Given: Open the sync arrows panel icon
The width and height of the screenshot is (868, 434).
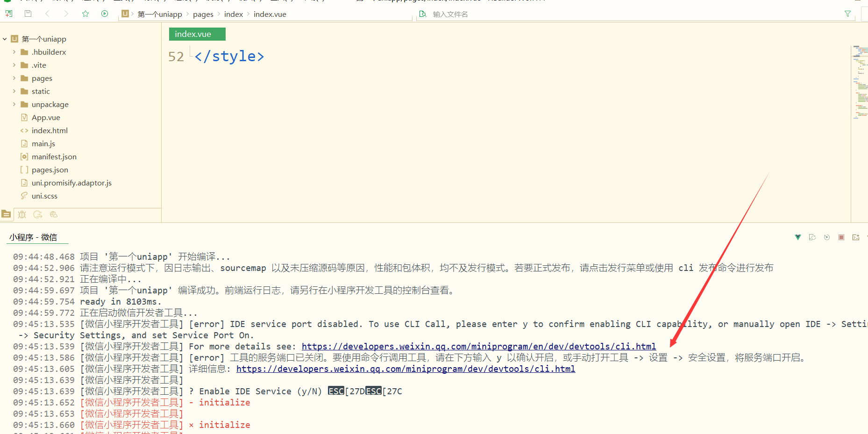Looking at the screenshot, I should click(38, 214).
